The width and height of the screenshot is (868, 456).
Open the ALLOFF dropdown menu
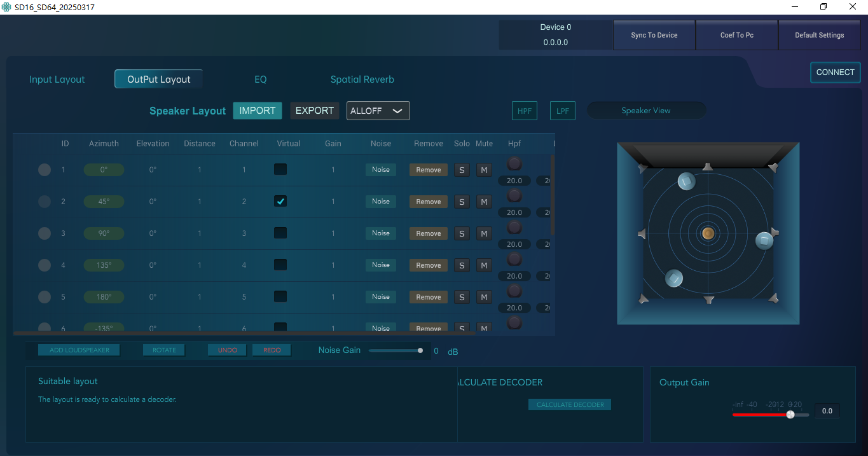pos(378,111)
